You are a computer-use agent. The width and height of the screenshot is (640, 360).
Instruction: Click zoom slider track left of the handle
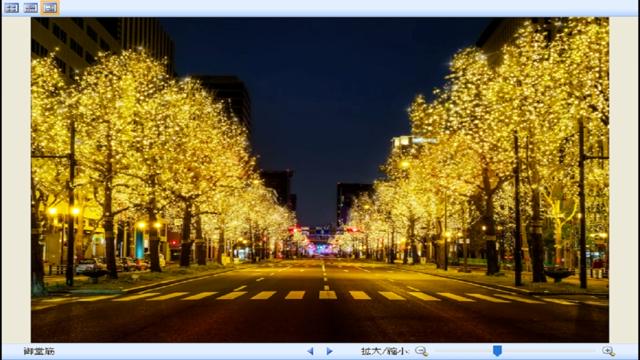click(x=463, y=351)
